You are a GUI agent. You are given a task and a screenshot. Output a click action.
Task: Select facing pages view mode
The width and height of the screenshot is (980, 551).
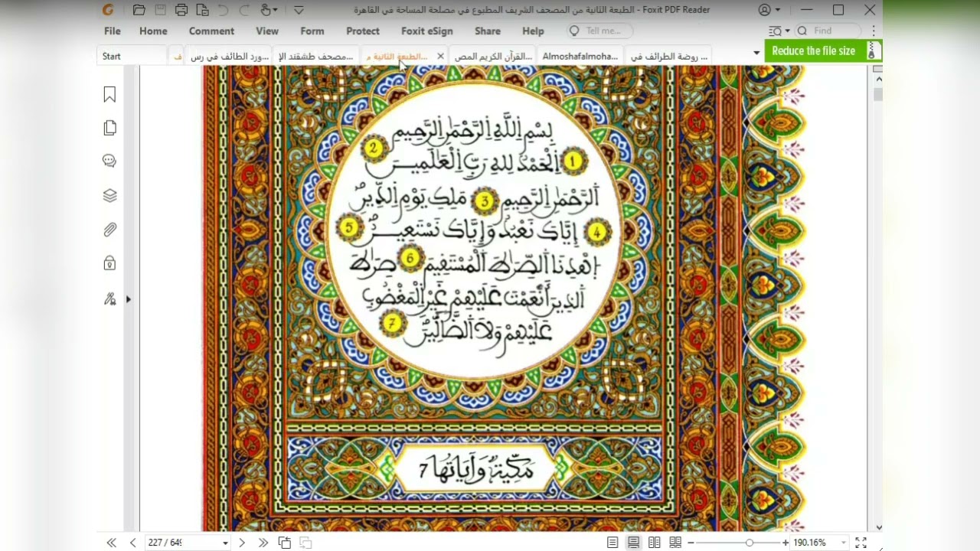coord(654,543)
